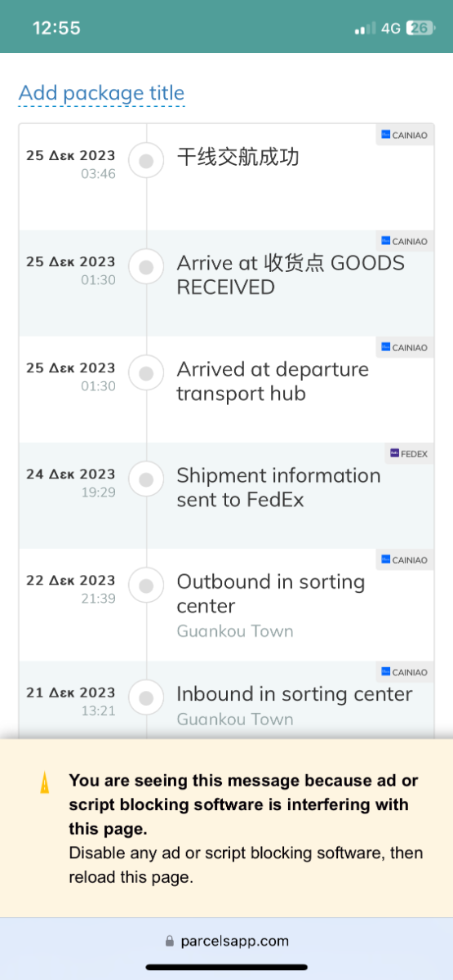Click the FEDEX carrier badge
Viewport: 453px width, 980px height.
tap(410, 453)
